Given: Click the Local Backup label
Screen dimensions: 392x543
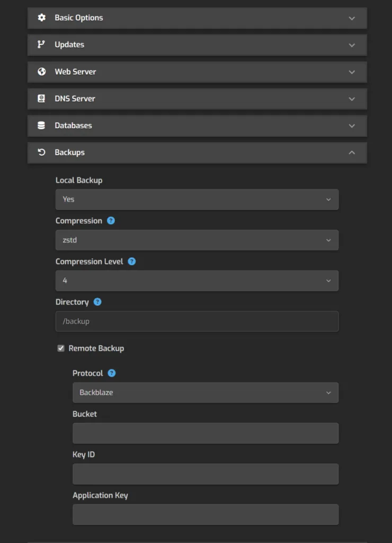Looking at the screenshot, I should tap(79, 180).
